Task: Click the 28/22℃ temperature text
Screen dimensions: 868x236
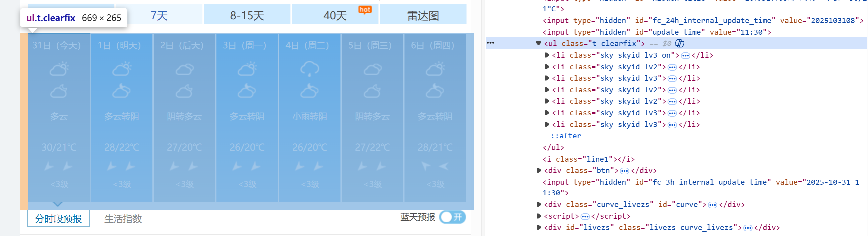Action: (122, 147)
